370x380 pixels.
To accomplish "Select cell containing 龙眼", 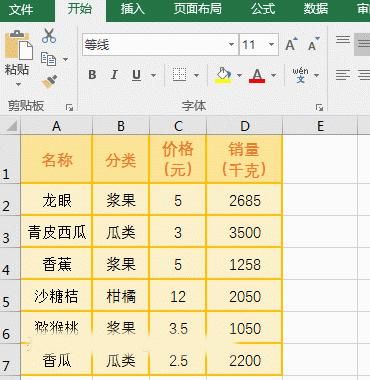I will click(x=56, y=199).
